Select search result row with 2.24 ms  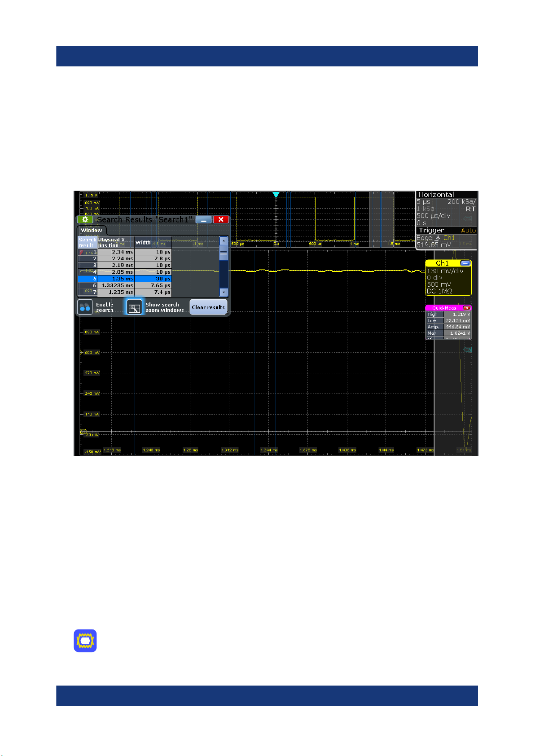pos(125,259)
